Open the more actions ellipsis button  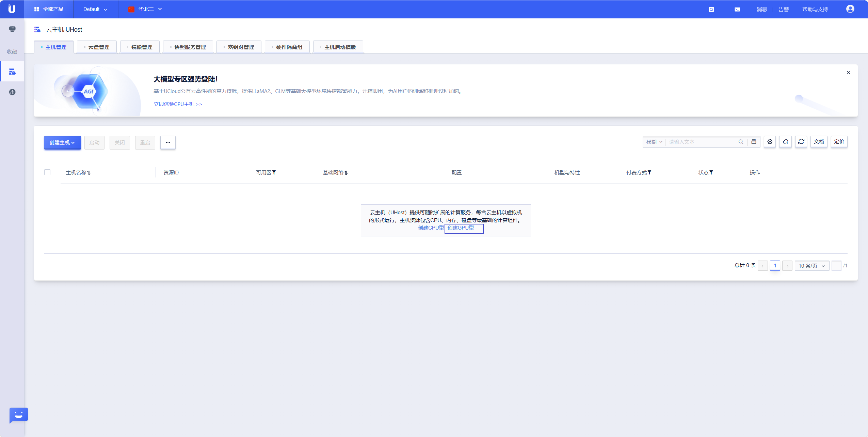(168, 142)
